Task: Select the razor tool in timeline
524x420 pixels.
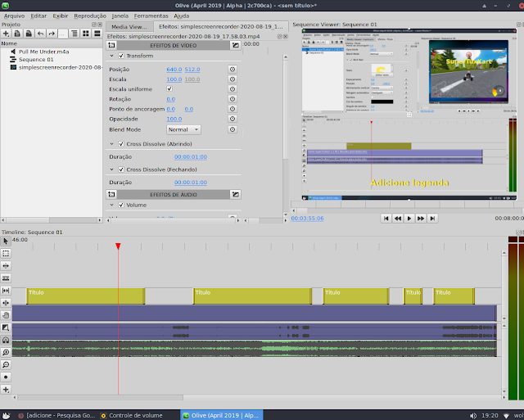Action: point(6,278)
